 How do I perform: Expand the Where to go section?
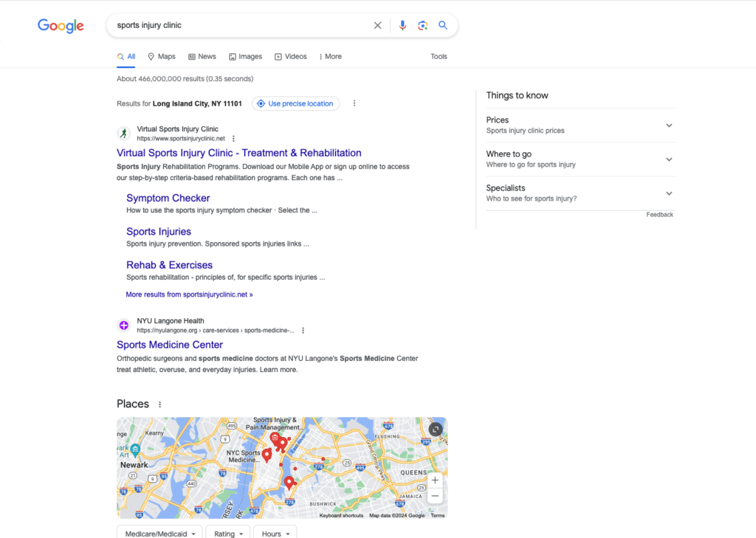click(x=580, y=159)
